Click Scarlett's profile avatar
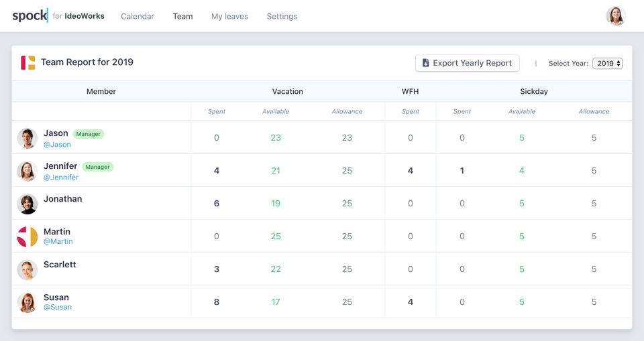 pyautogui.click(x=27, y=269)
